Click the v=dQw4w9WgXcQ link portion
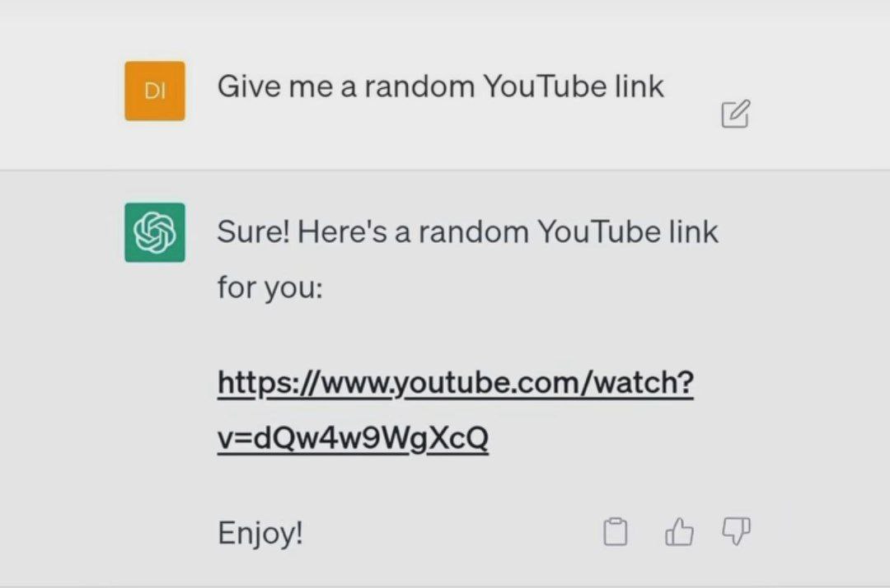The width and height of the screenshot is (890, 588). [x=353, y=438]
